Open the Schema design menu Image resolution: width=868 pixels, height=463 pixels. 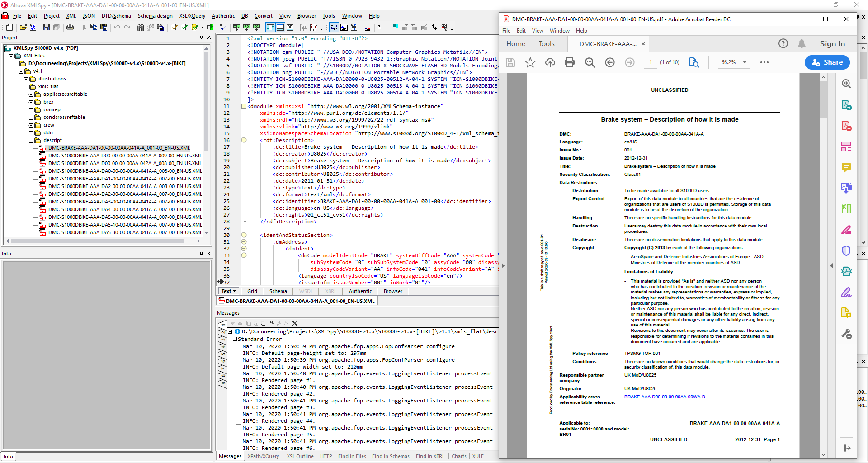pyautogui.click(x=156, y=16)
